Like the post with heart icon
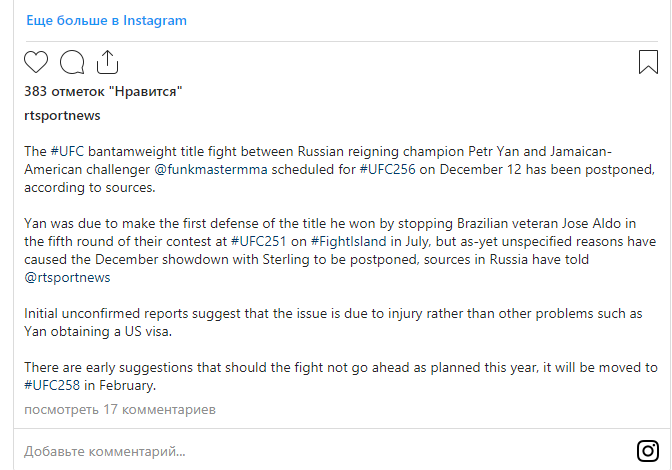672x470 pixels. click(x=36, y=63)
